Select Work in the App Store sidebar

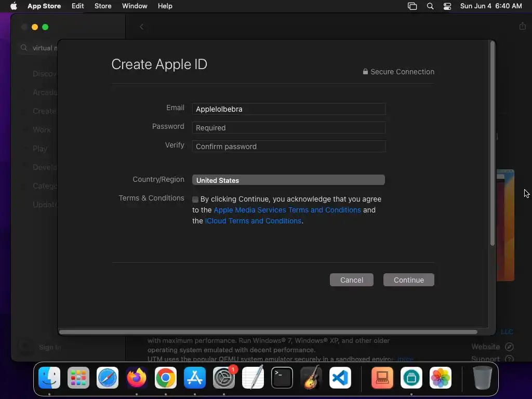pyautogui.click(x=42, y=130)
